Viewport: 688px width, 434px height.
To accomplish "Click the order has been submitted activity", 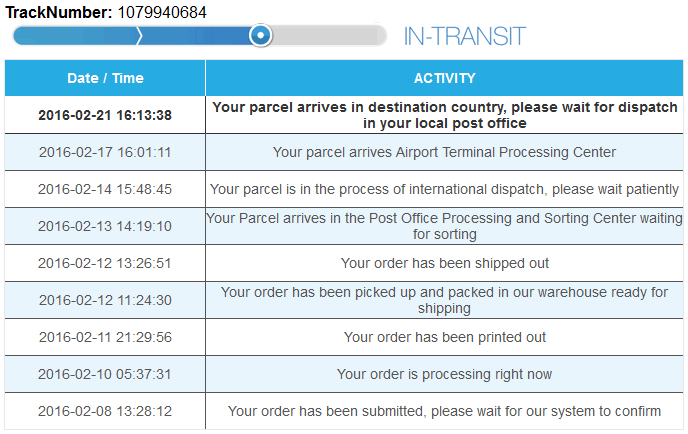I will [444, 411].
